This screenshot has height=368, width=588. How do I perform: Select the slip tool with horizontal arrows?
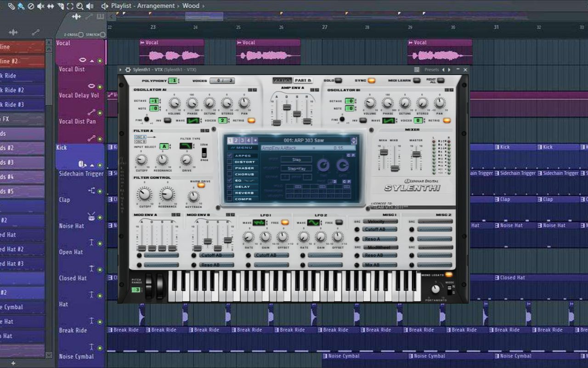pyautogui.click(x=51, y=6)
